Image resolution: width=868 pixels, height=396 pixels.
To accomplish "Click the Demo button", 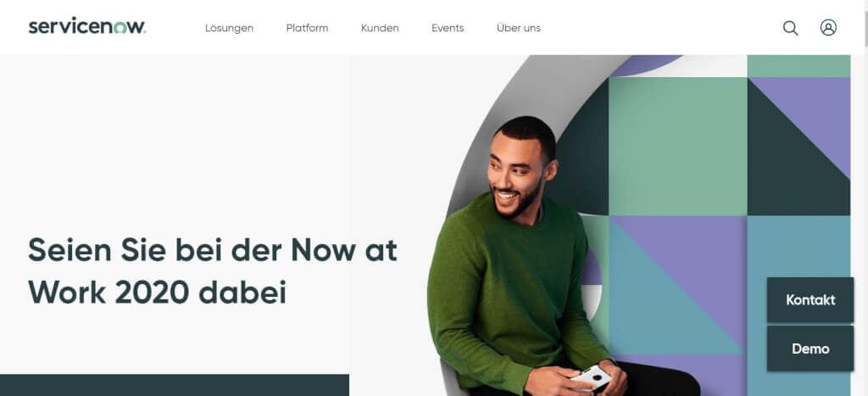I will pyautogui.click(x=810, y=349).
